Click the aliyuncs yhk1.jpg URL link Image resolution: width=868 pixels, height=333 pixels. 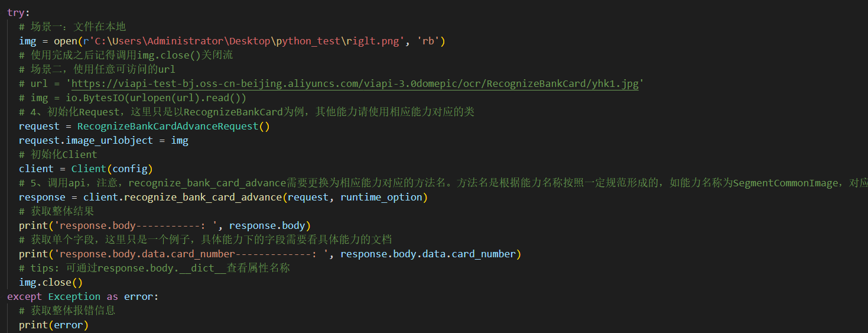(355, 83)
